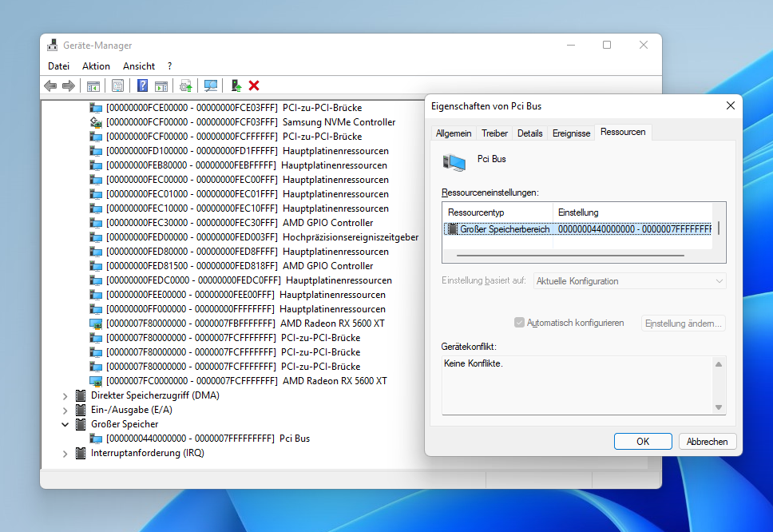
Task: Click the Gerätekonflikt box scroll-up arrow
Action: (719, 364)
